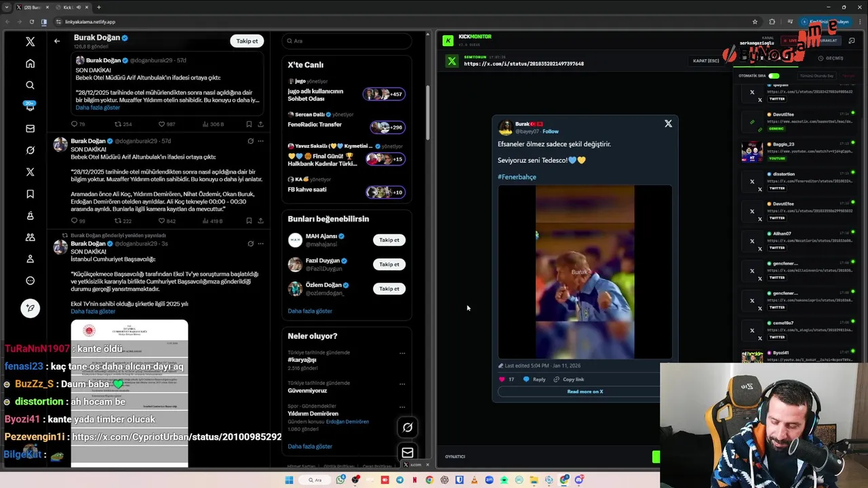Open WhatsApp from the taskbar

click(x=340, y=480)
